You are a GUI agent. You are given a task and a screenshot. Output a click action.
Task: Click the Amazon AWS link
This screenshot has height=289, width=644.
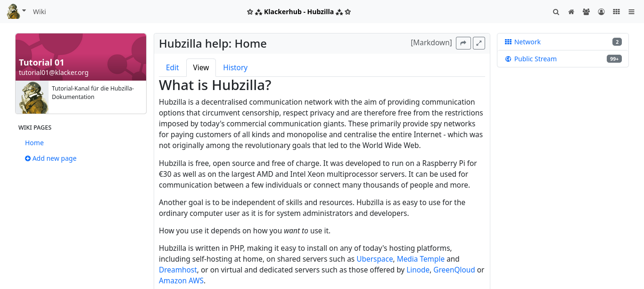pos(181,280)
